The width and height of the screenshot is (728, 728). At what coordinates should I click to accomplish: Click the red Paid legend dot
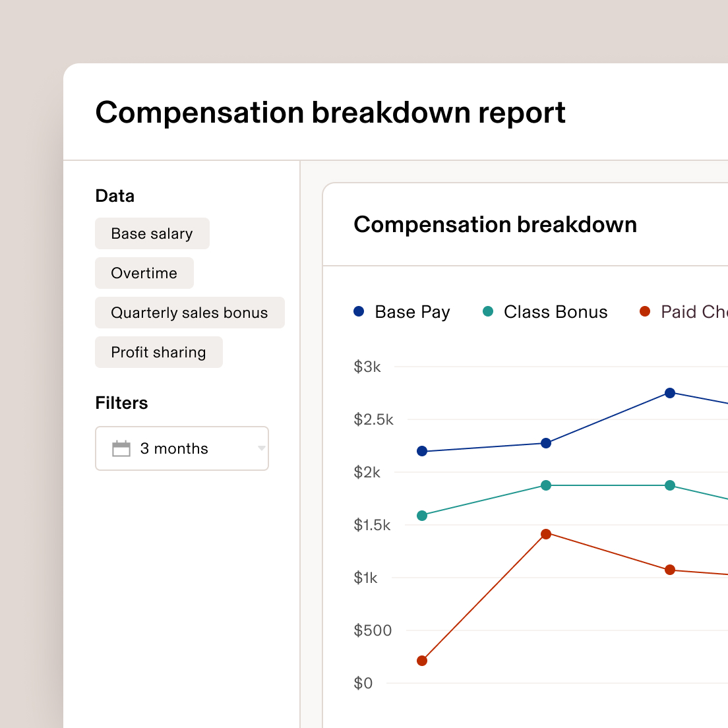(644, 311)
